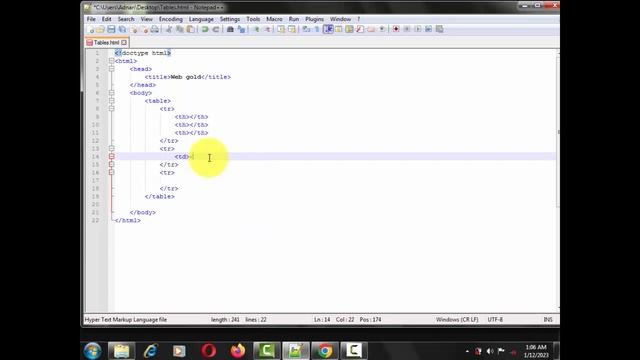The width and height of the screenshot is (640, 360).
Task: Click the Zoom Out toolbar icon
Action: coord(267,29)
